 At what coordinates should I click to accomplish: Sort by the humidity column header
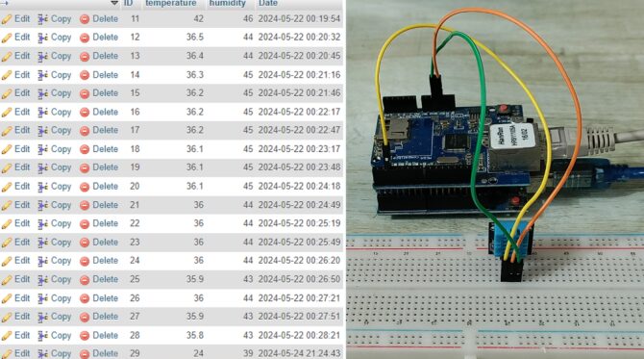pos(227,3)
